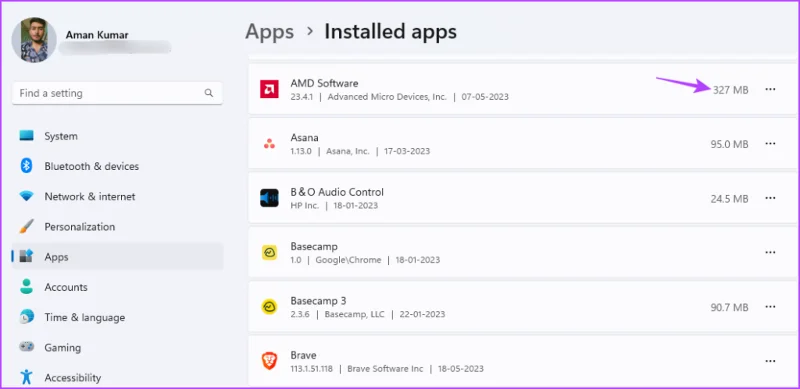
Task: Click the Basecamp 3 app icon
Action: coord(269,307)
